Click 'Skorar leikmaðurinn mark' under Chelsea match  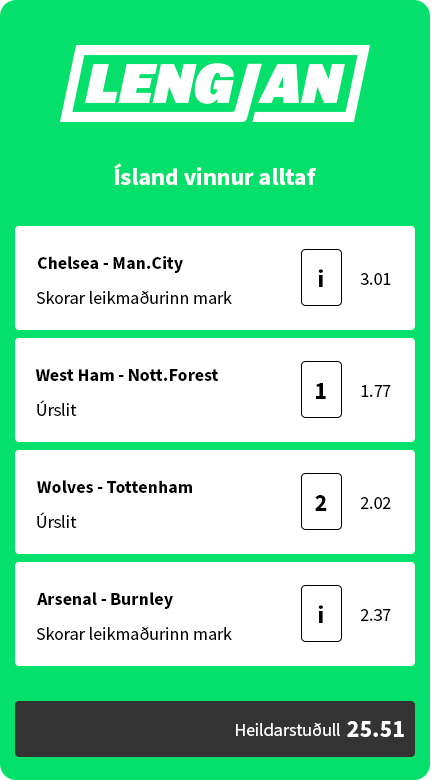click(x=134, y=298)
